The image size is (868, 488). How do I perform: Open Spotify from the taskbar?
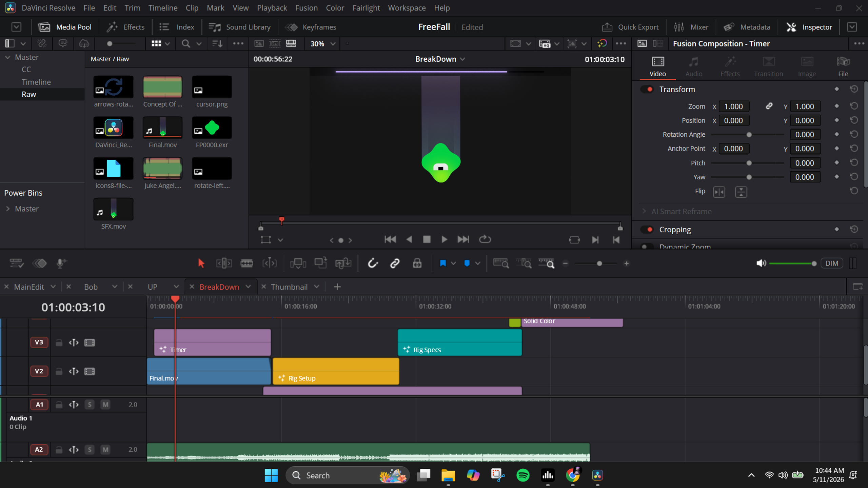(x=523, y=475)
